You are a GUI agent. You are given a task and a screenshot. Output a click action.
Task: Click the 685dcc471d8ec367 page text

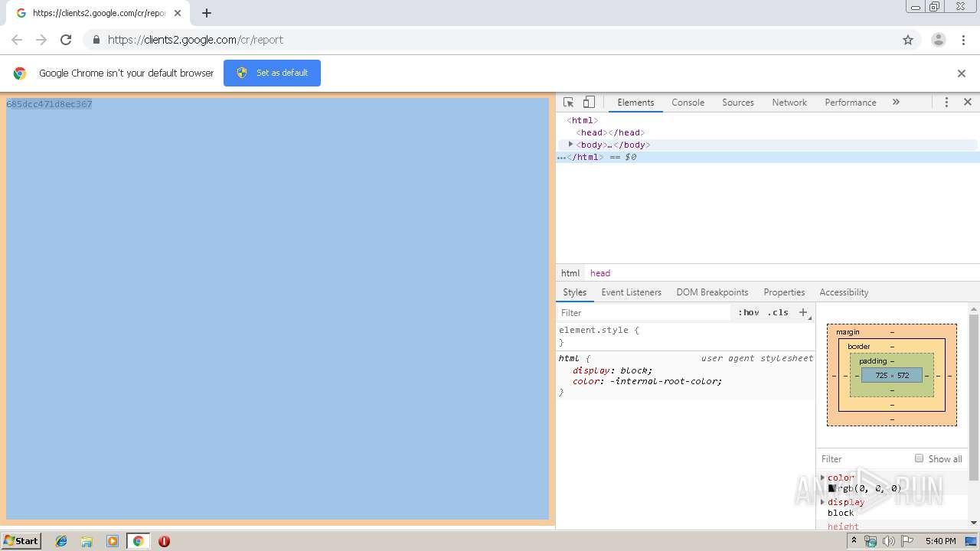click(49, 104)
